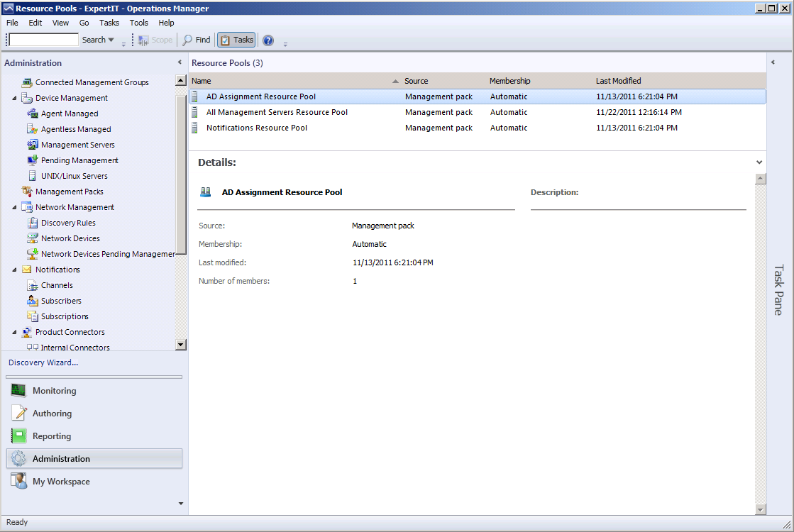Click the Management Packs icon

[27, 192]
